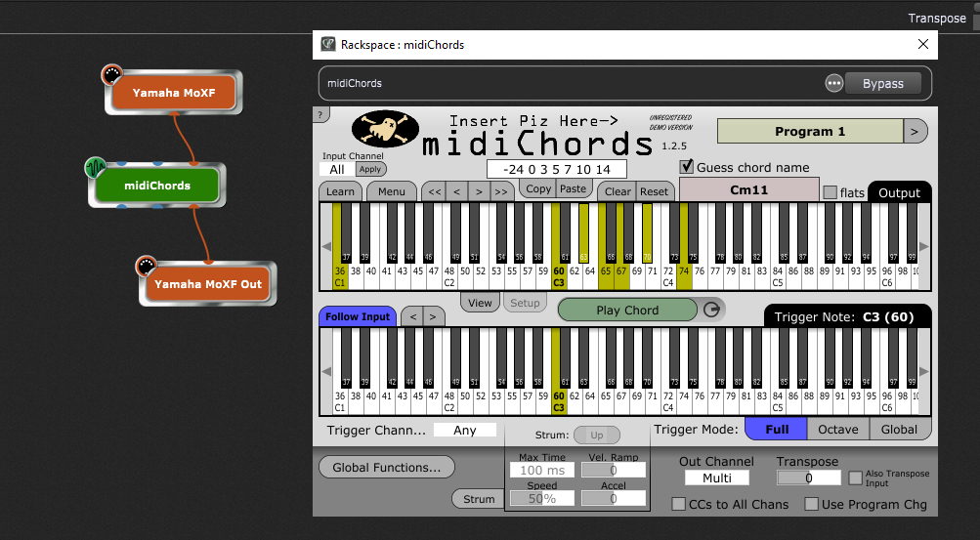Switch to the View tab
The width and height of the screenshot is (980, 540).
point(480,303)
